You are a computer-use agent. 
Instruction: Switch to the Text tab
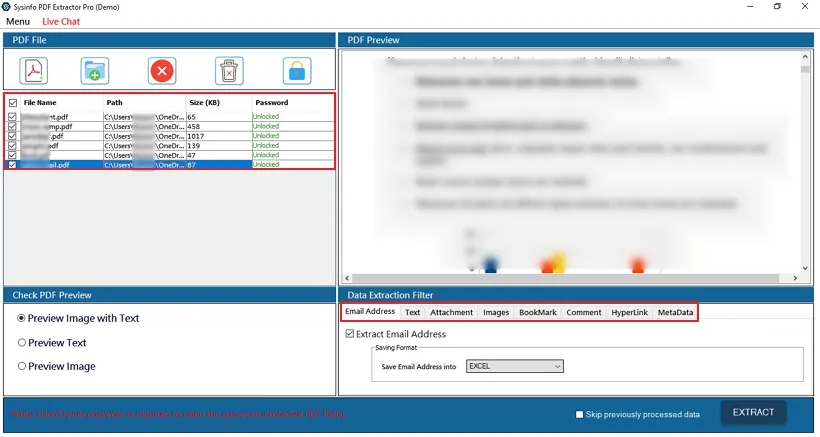[x=413, y=313]
